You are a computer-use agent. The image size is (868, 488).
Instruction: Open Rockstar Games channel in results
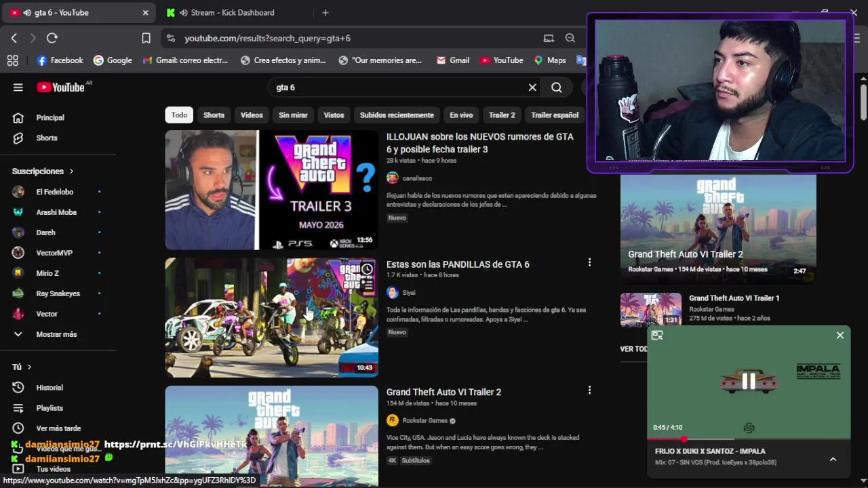[425, 420]
